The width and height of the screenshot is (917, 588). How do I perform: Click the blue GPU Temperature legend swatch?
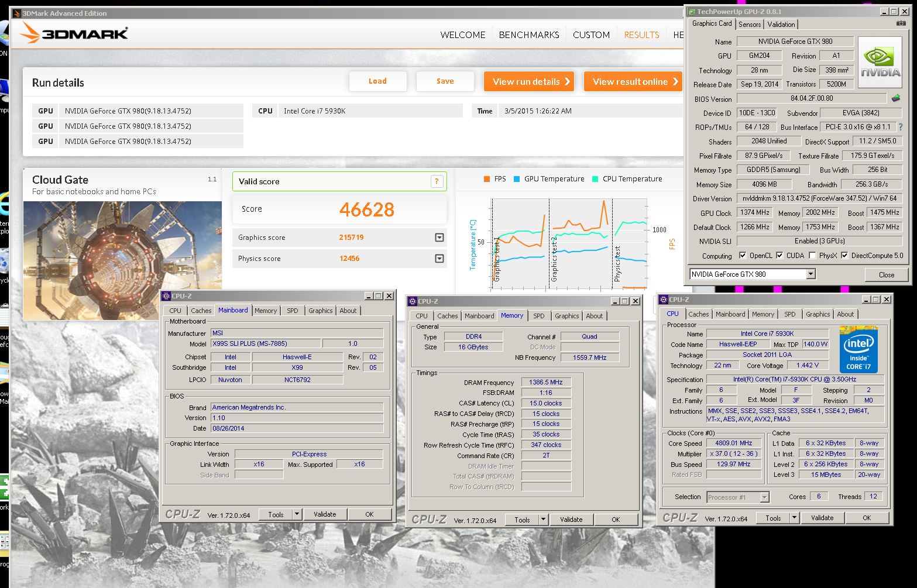coord(517,179)
